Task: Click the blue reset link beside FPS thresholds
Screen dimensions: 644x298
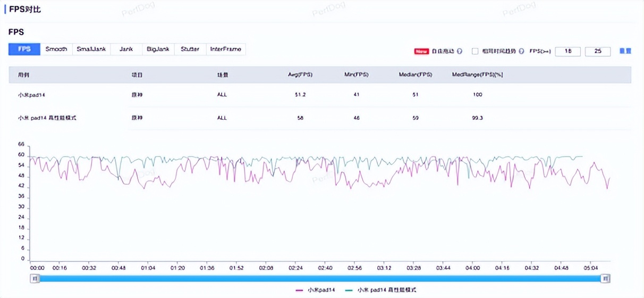Action: click(x=625, y=52)
